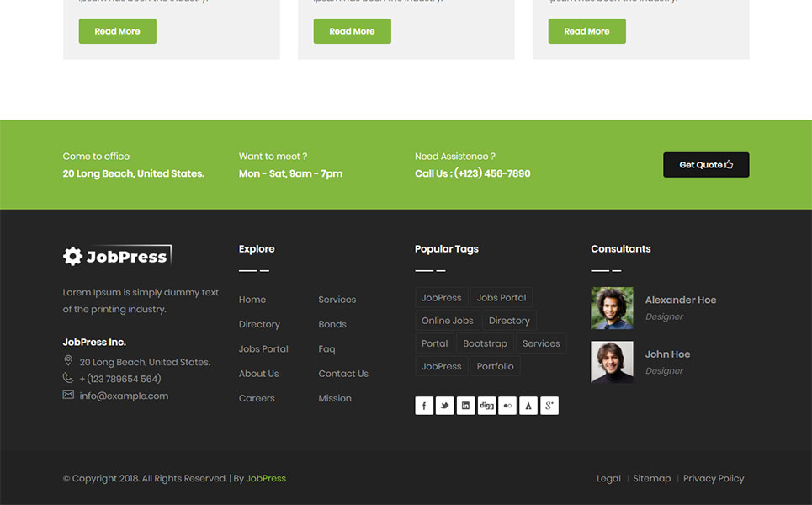Go to About Us page
The image size is (812, 505).
click(259, 374)
